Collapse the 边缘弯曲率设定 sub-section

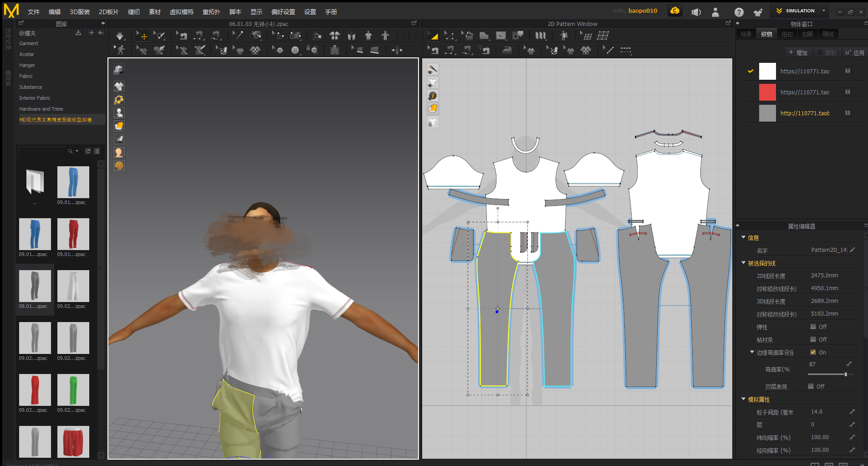pos(752,352)
